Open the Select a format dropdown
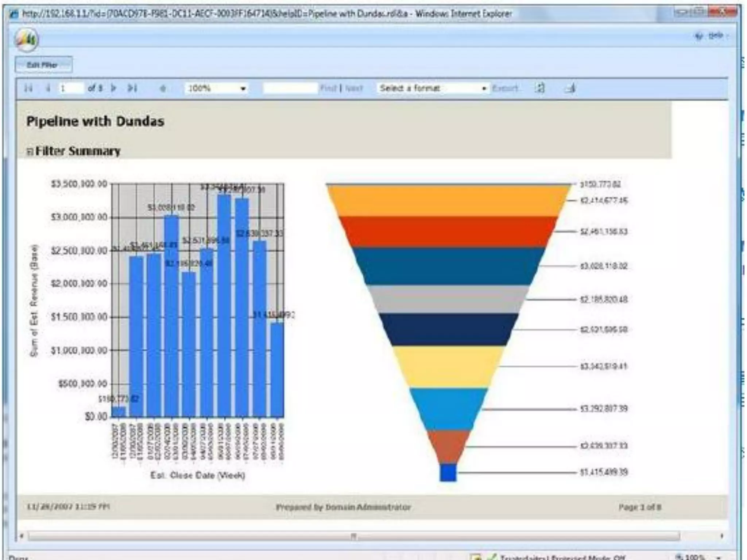 click(484, 88)
